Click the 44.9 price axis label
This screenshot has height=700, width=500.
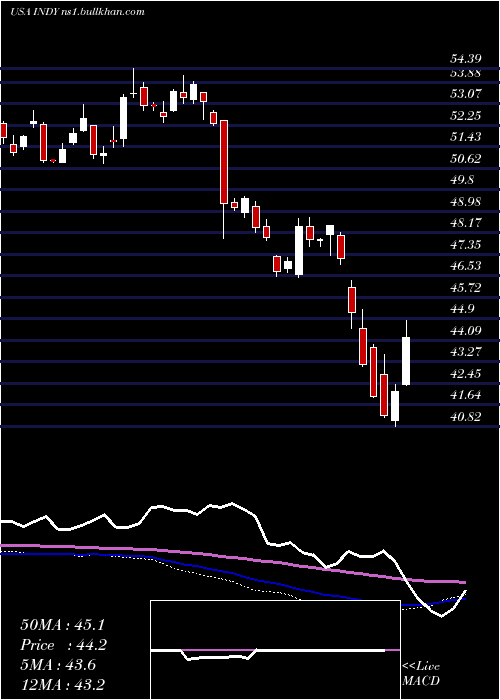point(462,309)
